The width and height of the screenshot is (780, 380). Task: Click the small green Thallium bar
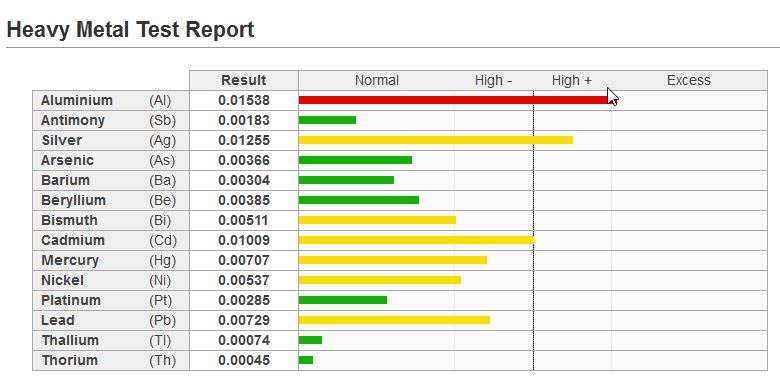[x=310, y=340]
